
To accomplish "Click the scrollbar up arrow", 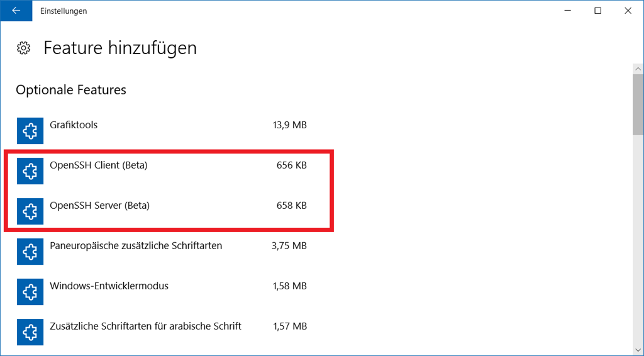I will point(638,69).
